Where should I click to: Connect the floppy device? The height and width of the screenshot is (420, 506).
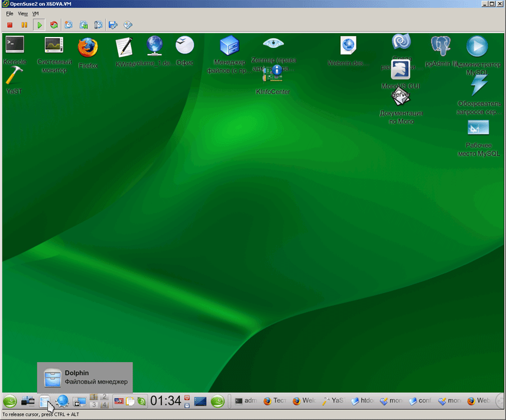113,25
